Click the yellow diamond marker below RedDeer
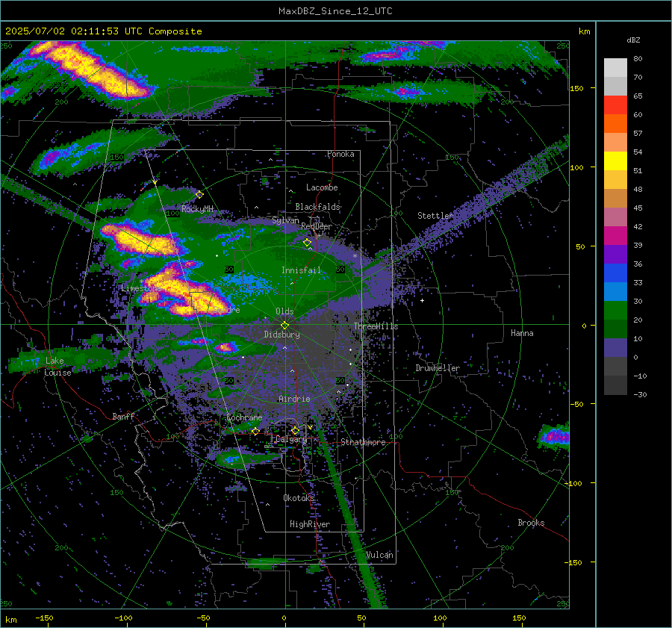The image size is (672, 628). (x=307, y=243)
